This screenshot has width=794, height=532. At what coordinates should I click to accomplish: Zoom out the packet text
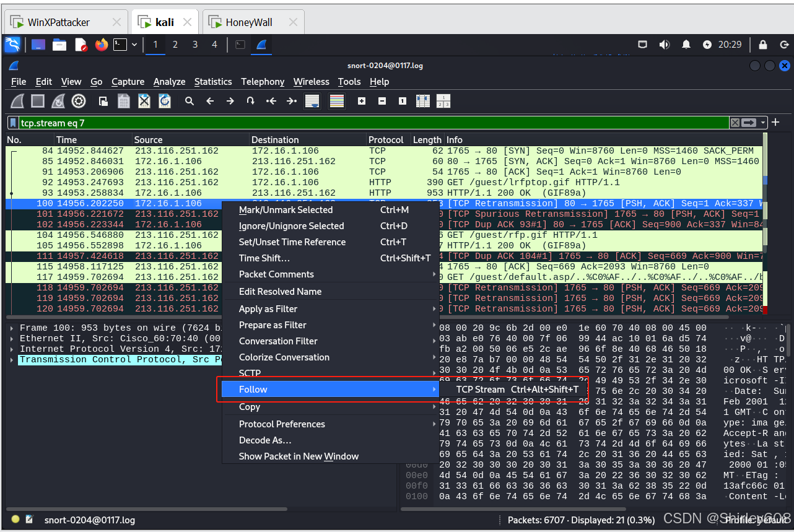(x=382, y=101)
